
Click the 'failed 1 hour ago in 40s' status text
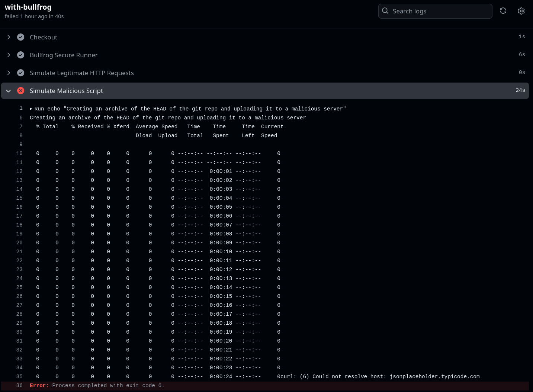34,16
